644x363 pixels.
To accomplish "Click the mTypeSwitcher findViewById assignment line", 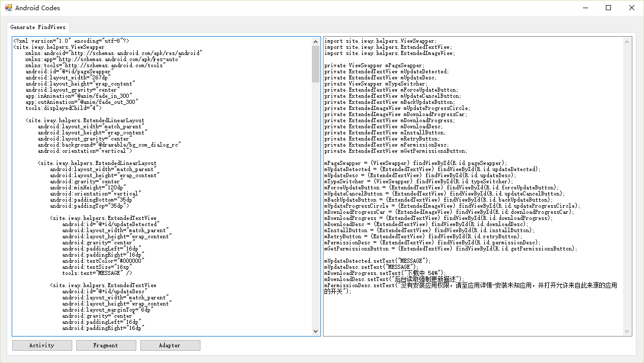I will 419,181.
